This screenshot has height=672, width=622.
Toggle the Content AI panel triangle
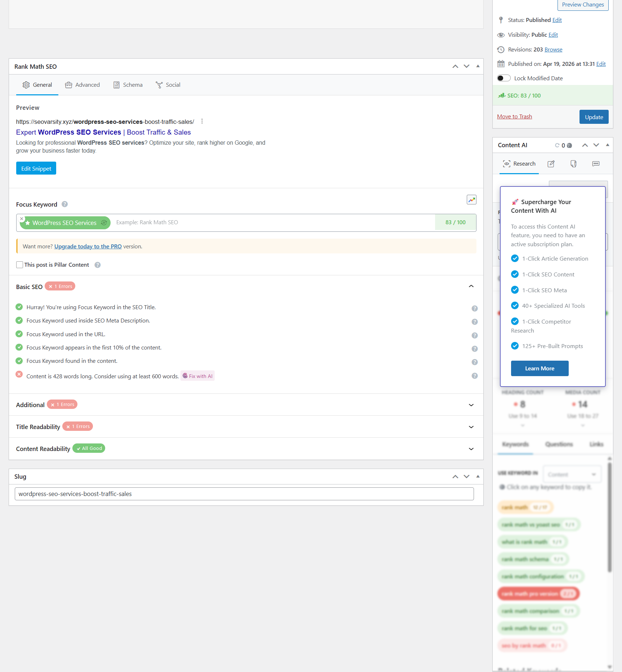[x=608, y=145]
